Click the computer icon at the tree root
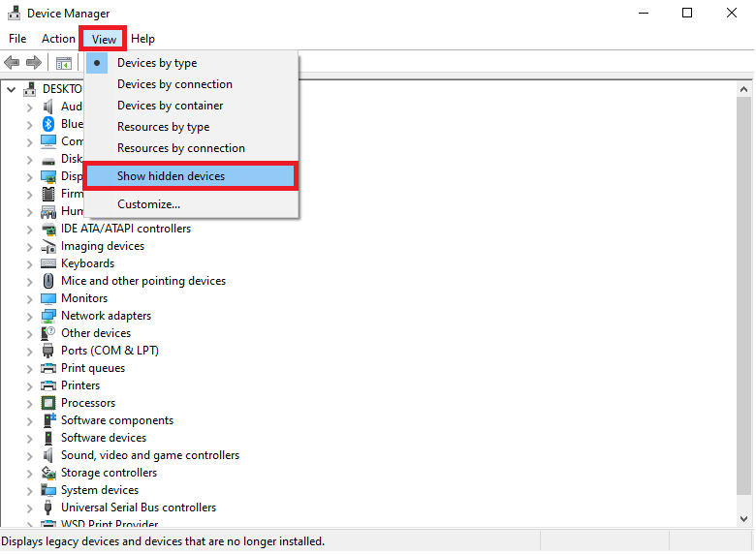This screenshot has height=554, width=756. (x=30, y=89)
